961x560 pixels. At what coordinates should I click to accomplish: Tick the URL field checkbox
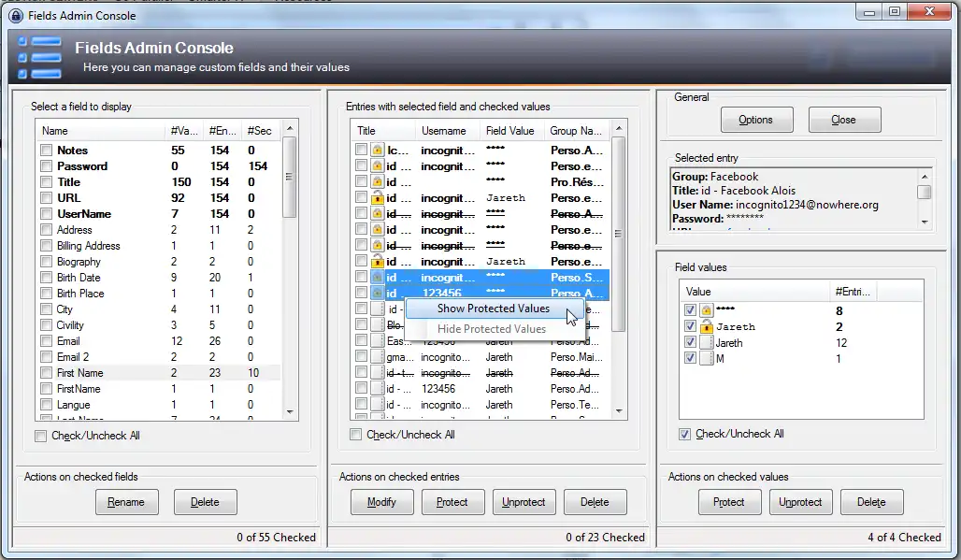(x=46, y=198)
